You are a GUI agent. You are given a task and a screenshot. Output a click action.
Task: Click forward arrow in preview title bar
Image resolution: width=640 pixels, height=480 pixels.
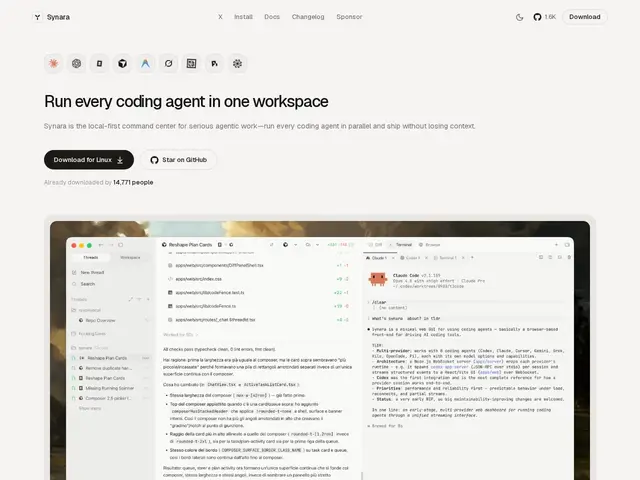pyautogui.click(x=111, y=245)
